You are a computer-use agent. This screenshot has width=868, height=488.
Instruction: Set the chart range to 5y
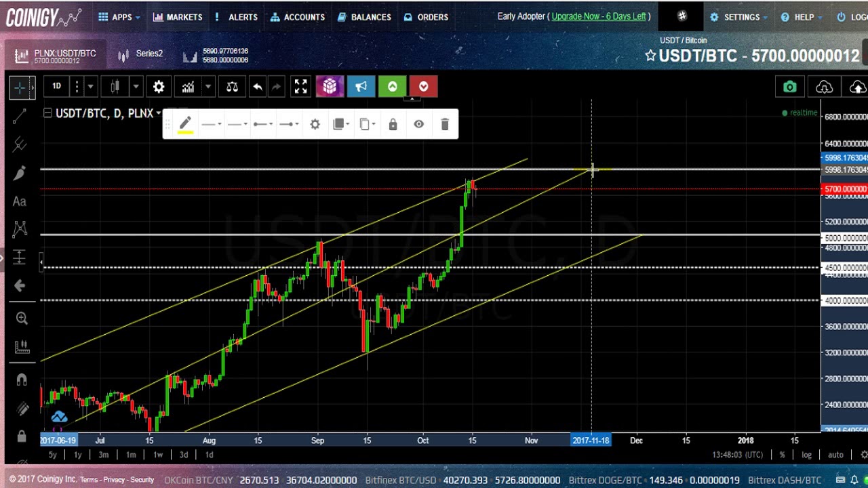[x=52, y=455]
